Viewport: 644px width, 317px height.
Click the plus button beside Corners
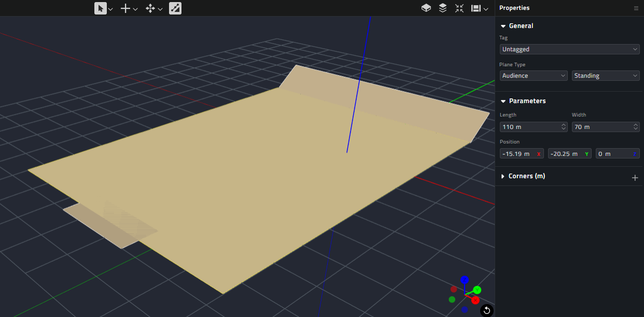(x=635, y=178)
